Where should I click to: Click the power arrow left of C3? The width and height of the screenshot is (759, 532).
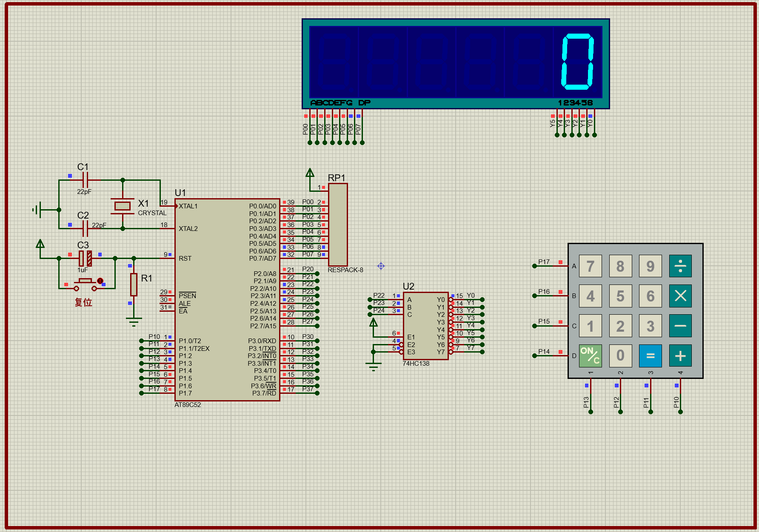40,244
